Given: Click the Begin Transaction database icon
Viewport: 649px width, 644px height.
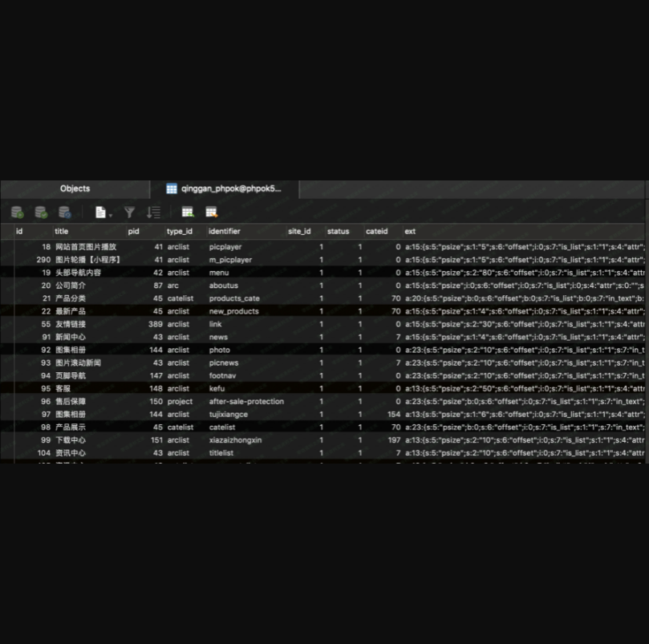Looking at the screenshot, I should click(x=17, y=213).
